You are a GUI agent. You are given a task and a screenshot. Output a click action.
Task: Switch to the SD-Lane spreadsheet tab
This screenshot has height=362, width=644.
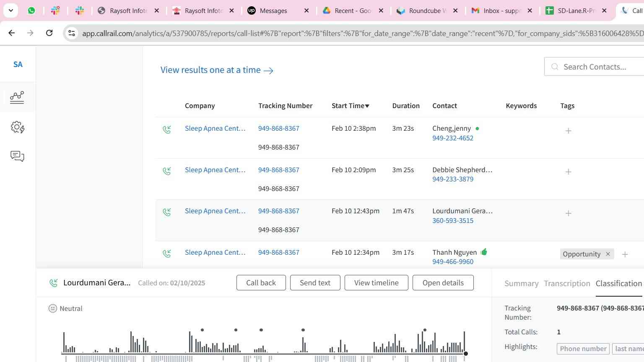point(576,10)
